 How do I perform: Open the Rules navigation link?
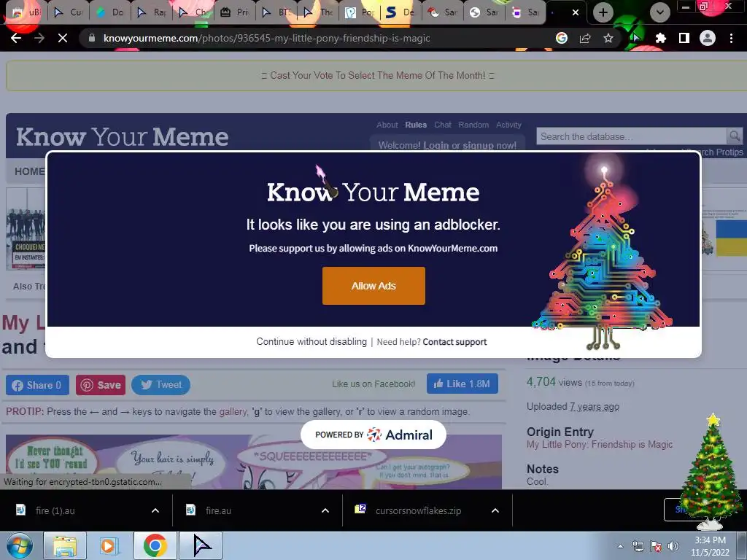click(x=416, y=125)
